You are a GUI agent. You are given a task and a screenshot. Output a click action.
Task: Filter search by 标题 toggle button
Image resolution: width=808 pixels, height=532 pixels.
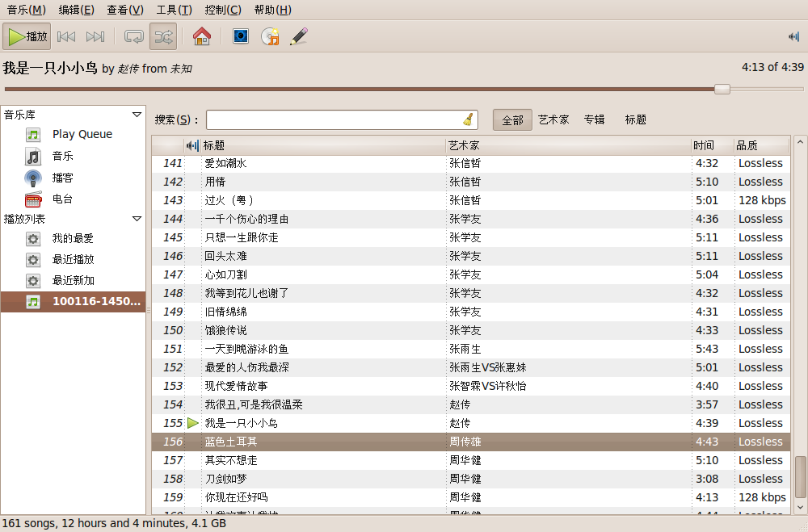point(635,120)
